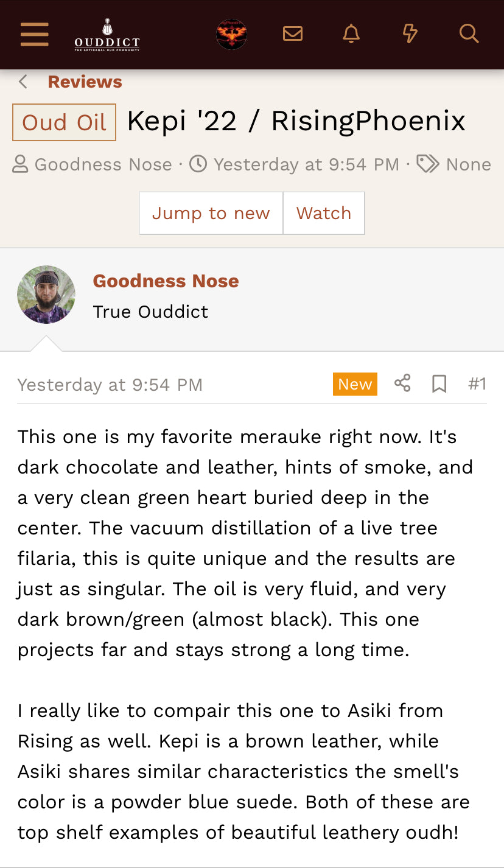Watch this thread

click(x=324, y=213)
